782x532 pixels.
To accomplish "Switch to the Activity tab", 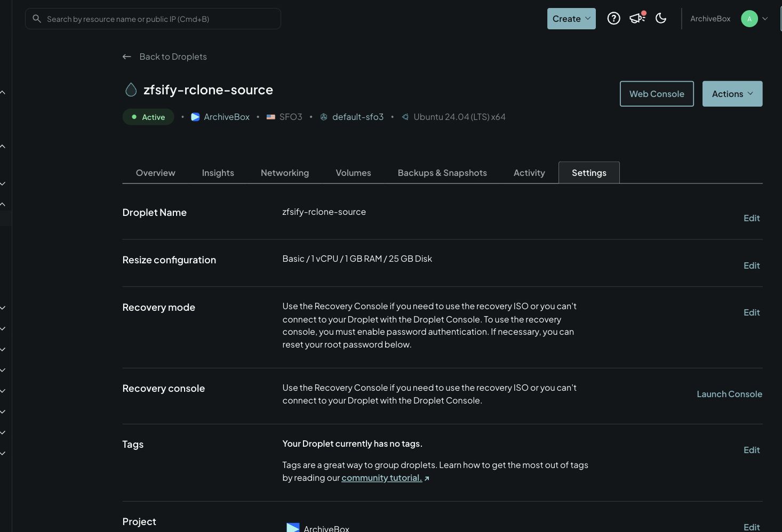I will 529,173.
